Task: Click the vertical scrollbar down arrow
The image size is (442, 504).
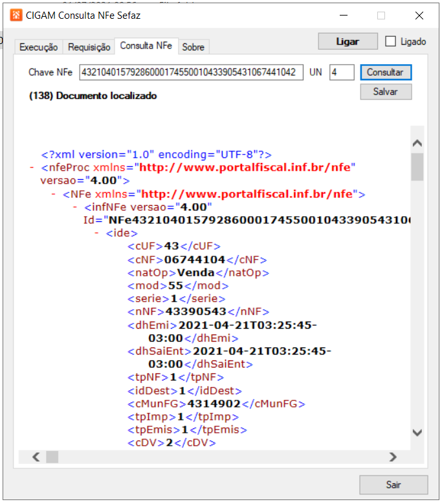Action: (x=417, y=433)
